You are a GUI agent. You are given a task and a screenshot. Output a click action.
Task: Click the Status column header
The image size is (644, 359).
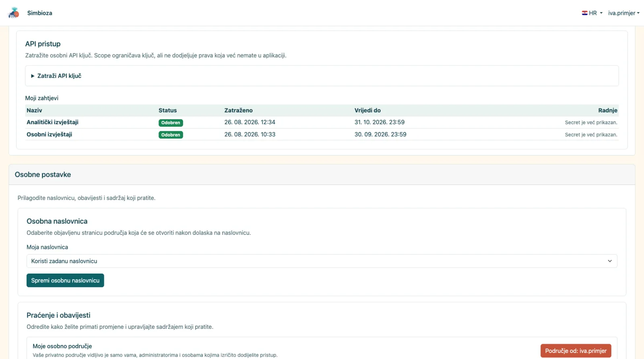point(167,110)
